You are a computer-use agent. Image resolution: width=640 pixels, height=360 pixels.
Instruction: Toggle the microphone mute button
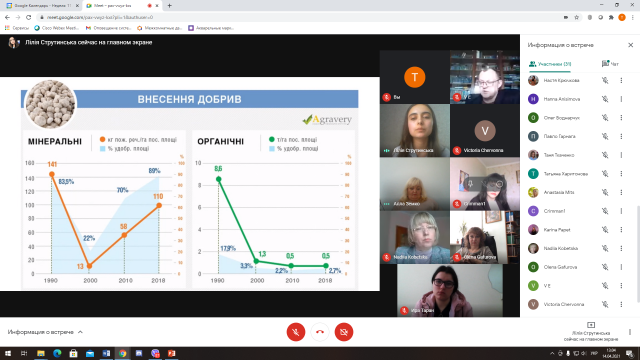point(296,332)
